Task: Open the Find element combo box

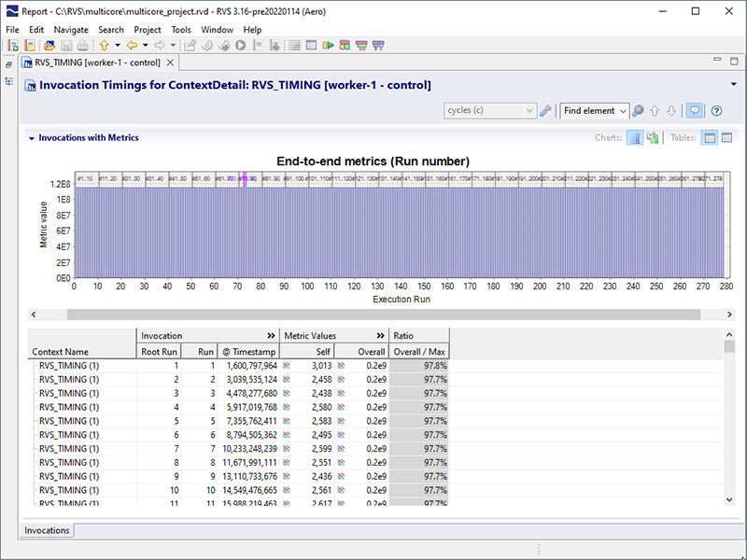Action: [x=595, y=111]
